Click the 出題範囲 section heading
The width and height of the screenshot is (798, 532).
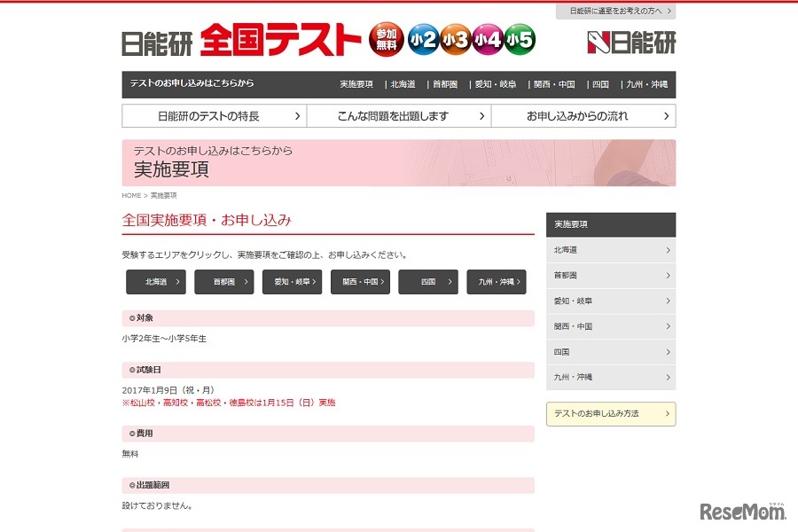328,486
